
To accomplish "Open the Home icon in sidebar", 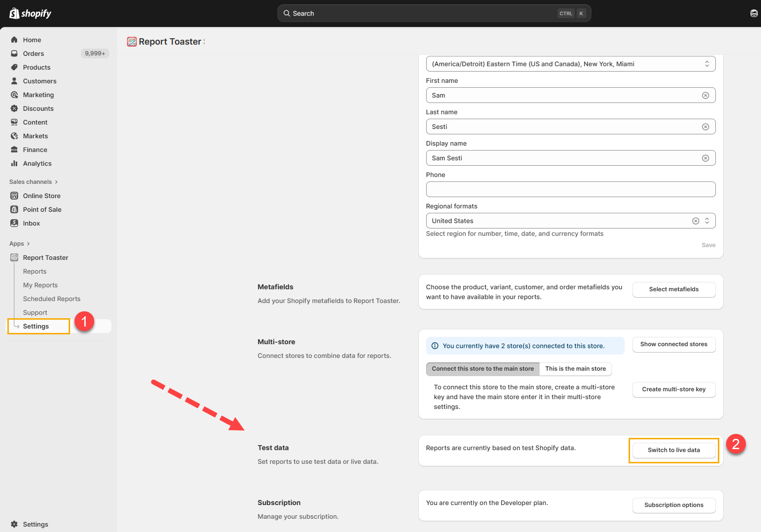I will pyautogui.click(x=14, y=40).
